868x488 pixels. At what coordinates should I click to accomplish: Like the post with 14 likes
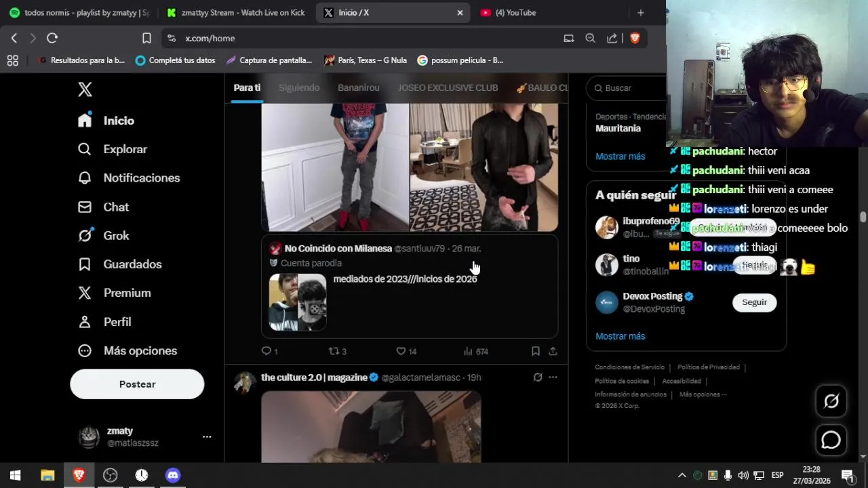click(x=406, y=351)
